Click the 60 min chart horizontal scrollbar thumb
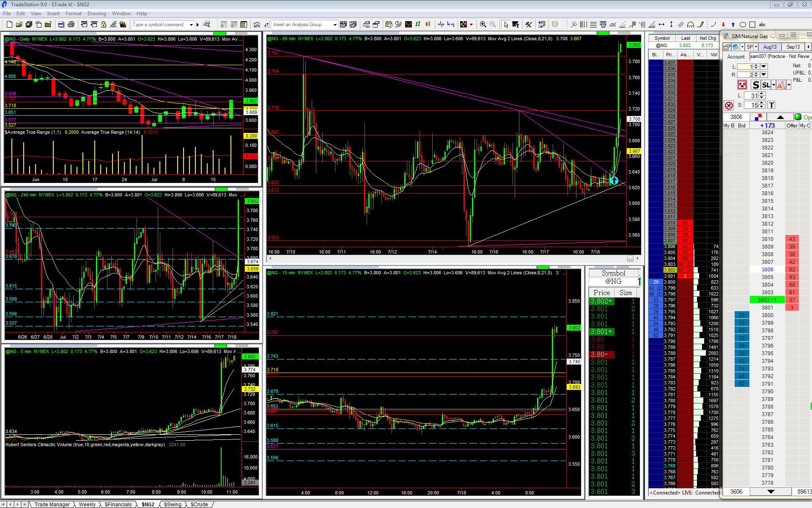Viewport: 812px width, 508px height. (x=630, y=258)
